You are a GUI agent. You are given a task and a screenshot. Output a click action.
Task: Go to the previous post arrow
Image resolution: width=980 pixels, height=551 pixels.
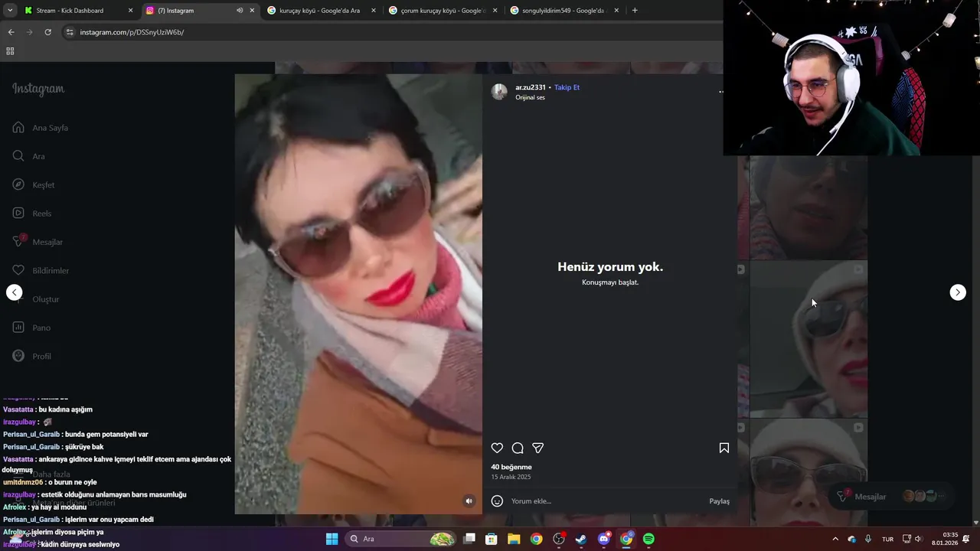[x=15, y=292]
